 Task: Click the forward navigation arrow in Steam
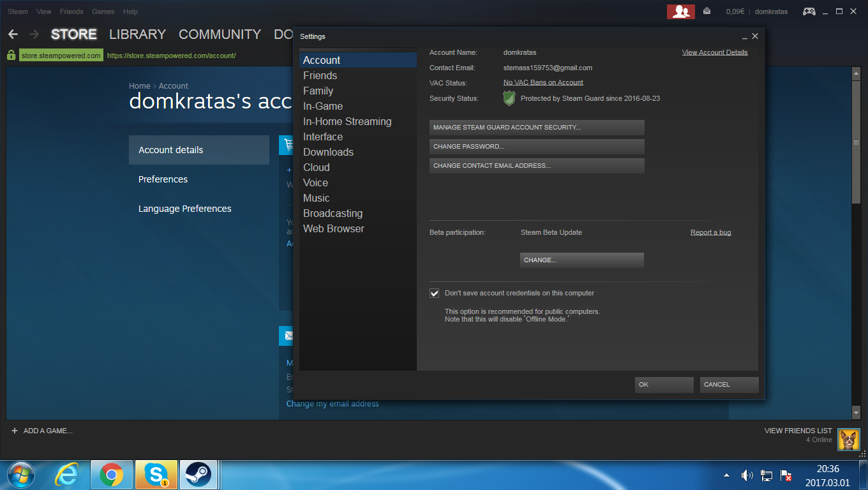[34, 34]
